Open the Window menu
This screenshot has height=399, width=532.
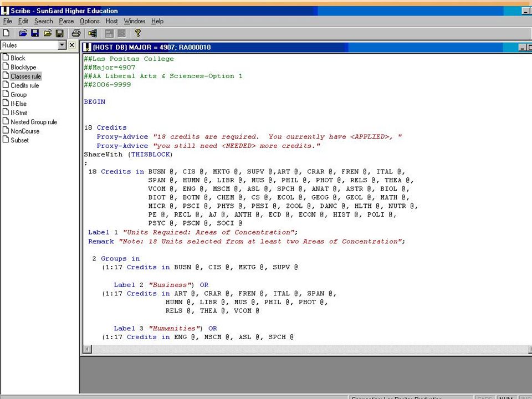pos(134,21)
